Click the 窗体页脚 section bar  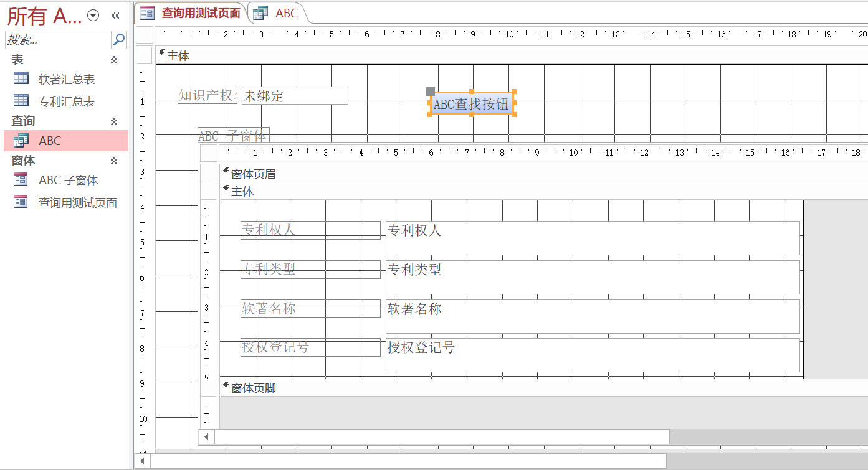tap(543, 388)
